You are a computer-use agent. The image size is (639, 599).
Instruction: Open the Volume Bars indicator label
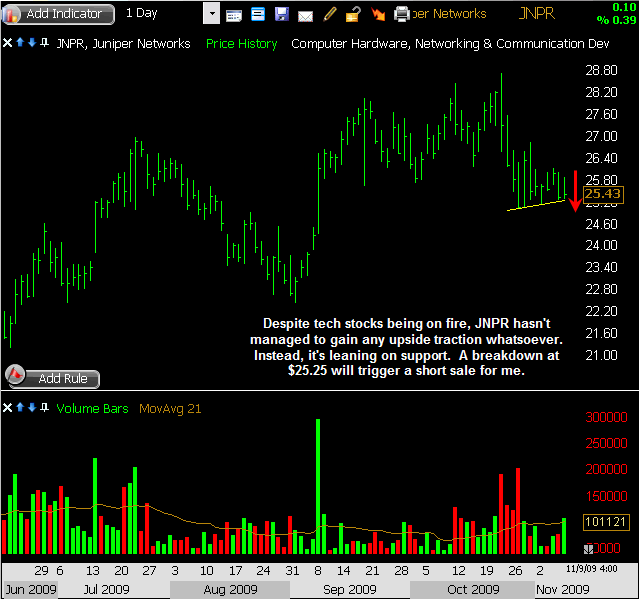pyautogui.click(x=92, y=408)
